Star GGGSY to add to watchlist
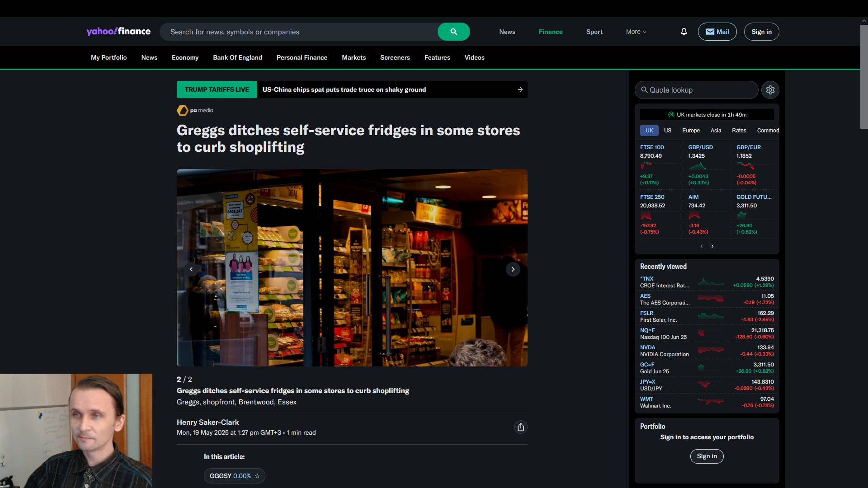The width and height of the screenshot is (868, 488). click(257, 476)
